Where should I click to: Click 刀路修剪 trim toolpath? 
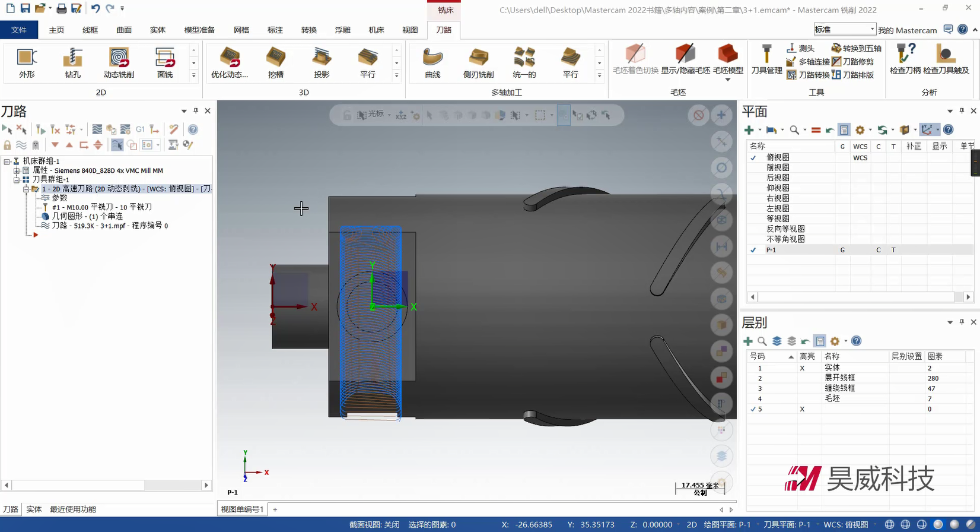pos(853,61)
